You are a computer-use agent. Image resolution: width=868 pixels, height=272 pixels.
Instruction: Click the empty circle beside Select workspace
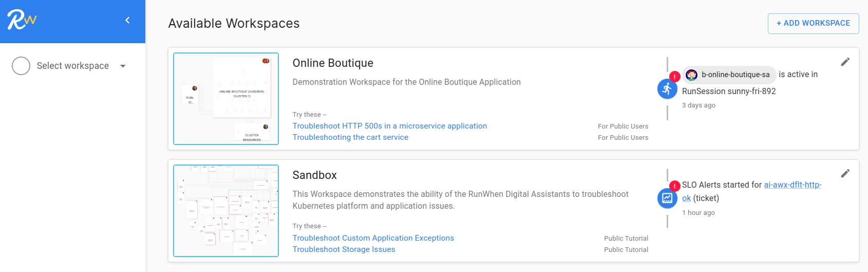(21, 66)
